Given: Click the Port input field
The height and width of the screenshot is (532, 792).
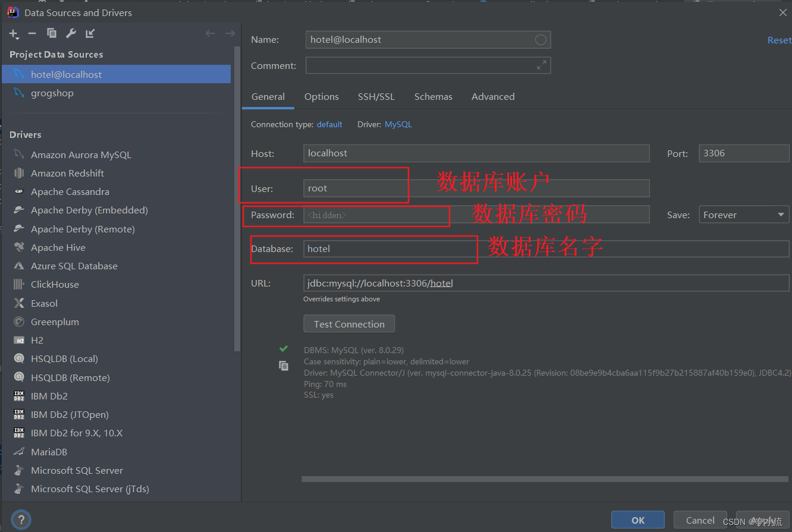Looking at the screenshot, I should (744, 153).
